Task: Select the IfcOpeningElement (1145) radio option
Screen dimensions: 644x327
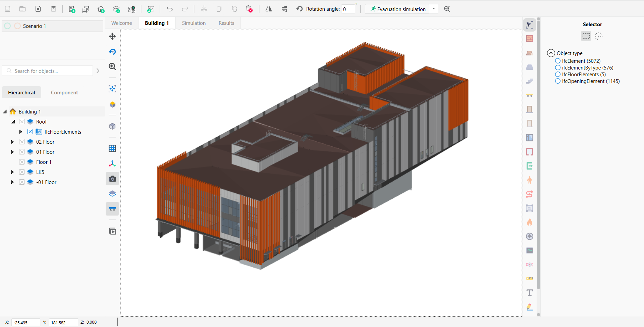Action: tap(558, 81)
